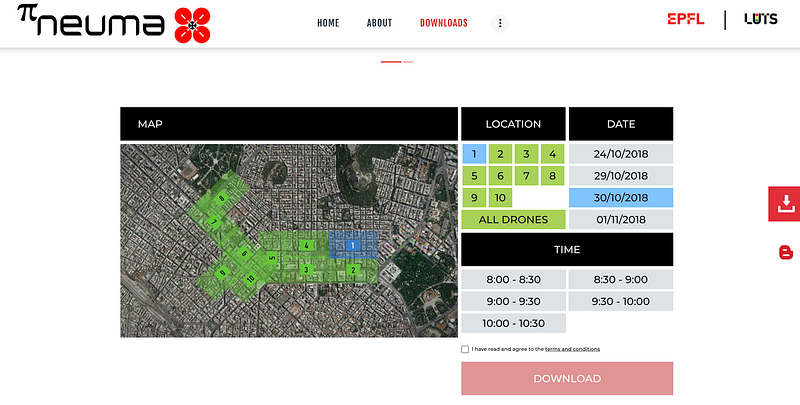Image resolution: width=800 pixels, height=405 pixels.
Task: Click the DATE header
Action: tap(621, 124)
